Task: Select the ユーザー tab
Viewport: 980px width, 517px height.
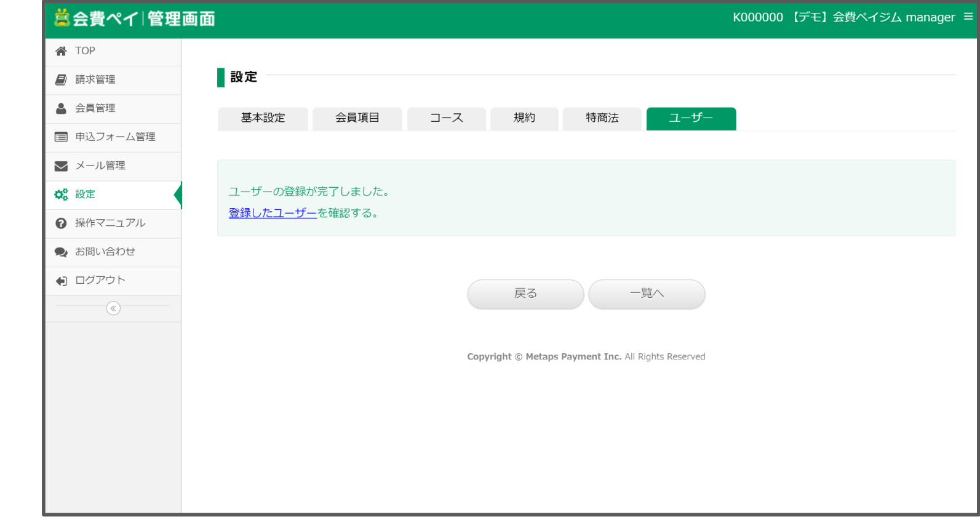Action: pos(691,118)
